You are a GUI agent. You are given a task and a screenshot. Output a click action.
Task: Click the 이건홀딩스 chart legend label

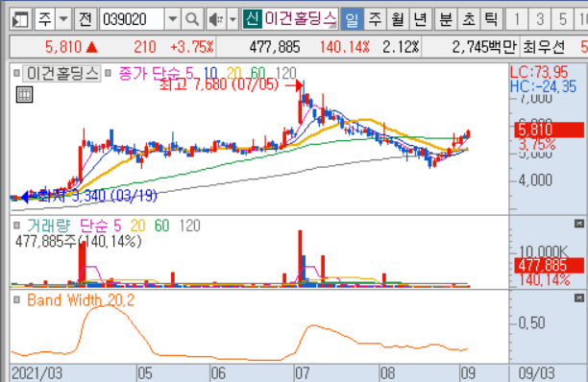61,73
